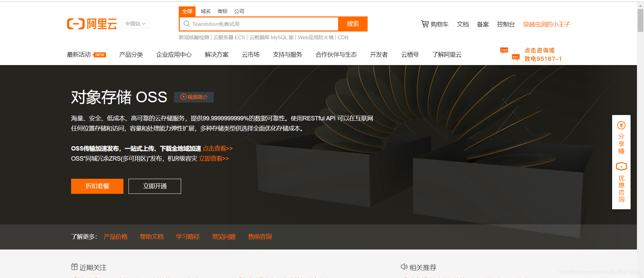Click the chat bubbles consultation icon
The image size is (644, 278).
[x=509, y=54]
